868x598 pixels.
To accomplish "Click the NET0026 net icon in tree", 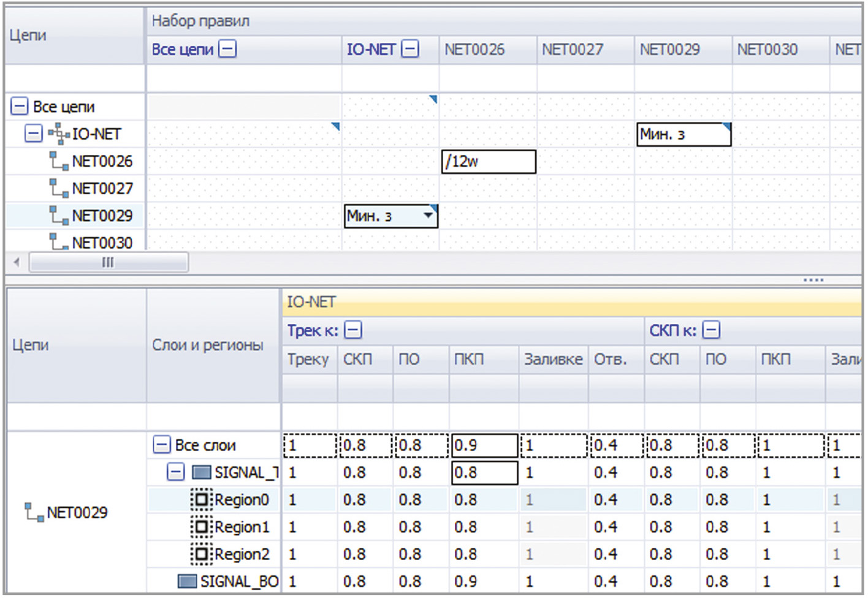I will point(59,161).
